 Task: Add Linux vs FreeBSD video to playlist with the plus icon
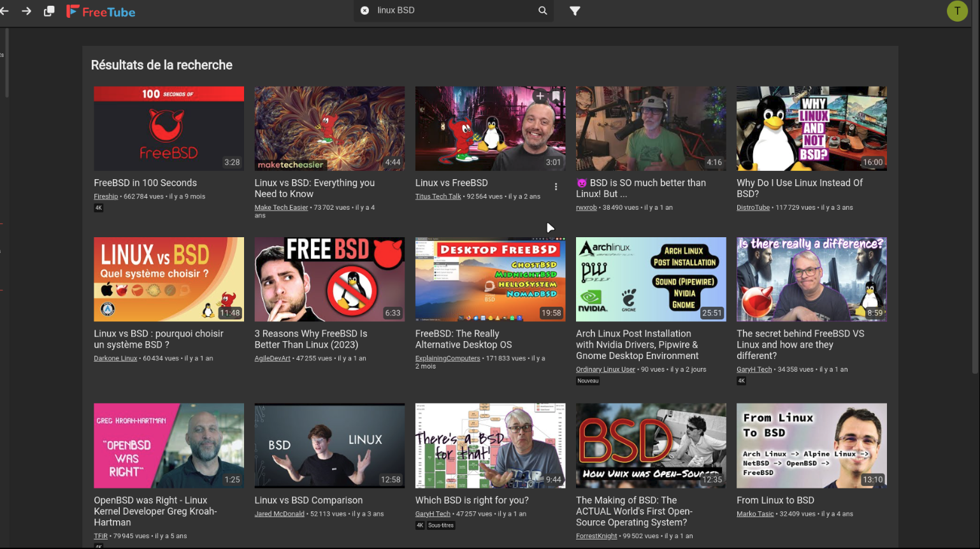(540, 96)
